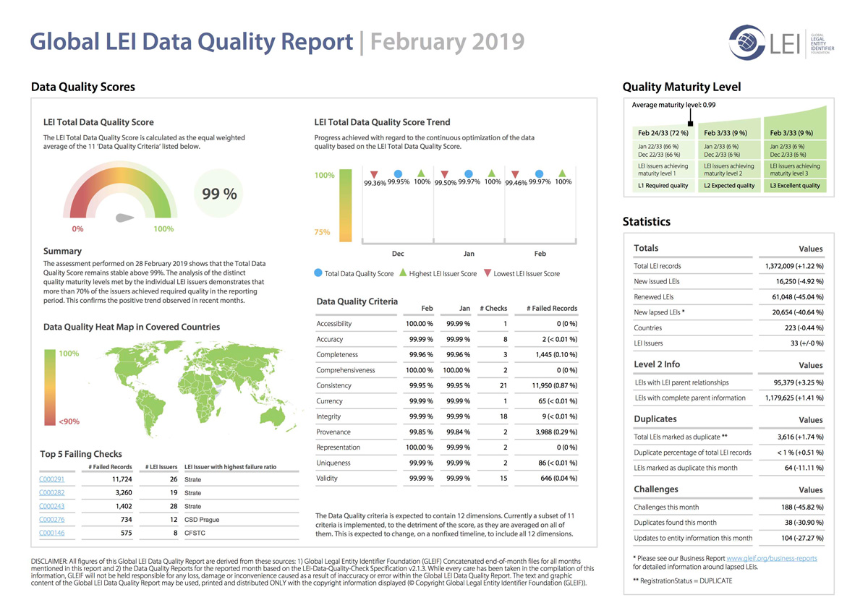Click the Renewed LEIs value 61,048
The image size is (868, 613).
click(799, 296)
